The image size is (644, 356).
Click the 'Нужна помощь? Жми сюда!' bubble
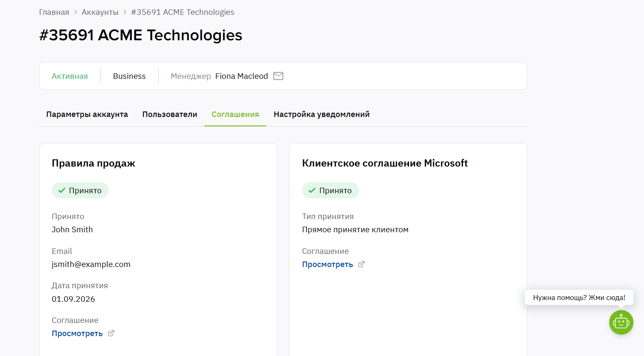pos(579,298)
